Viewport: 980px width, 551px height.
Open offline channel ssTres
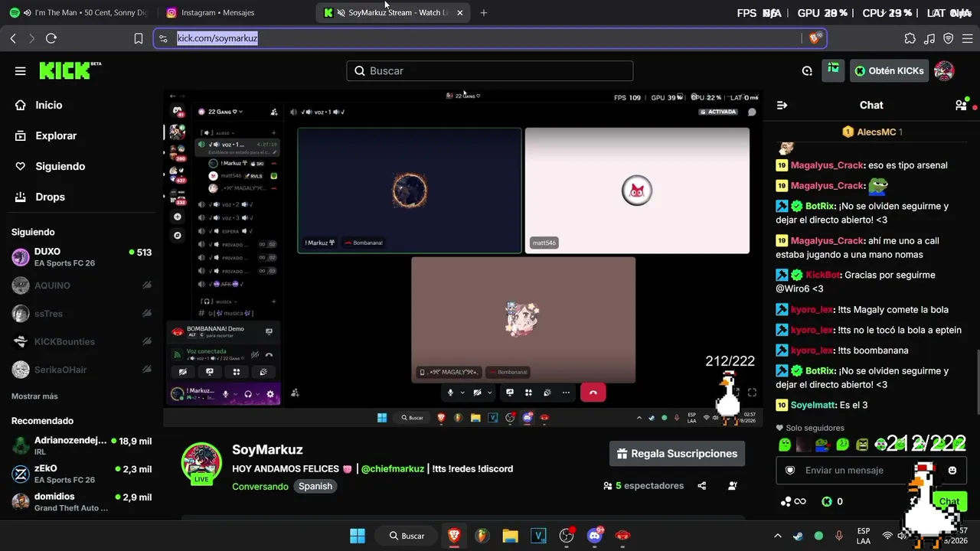pyautogui.click(x=81, y=314)
